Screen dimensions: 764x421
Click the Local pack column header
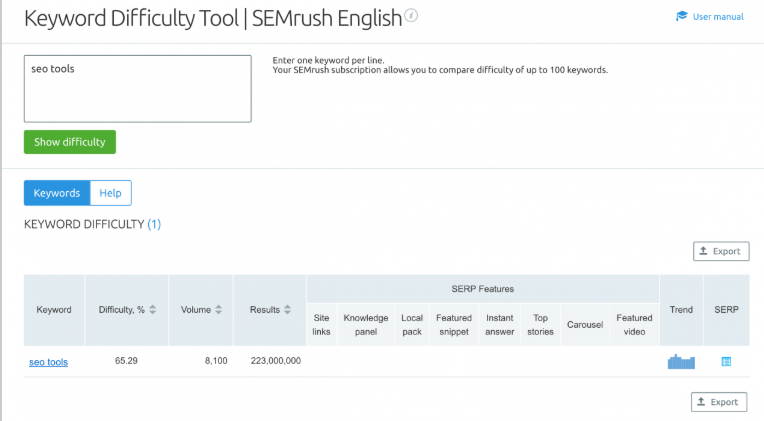pos(412,325)
